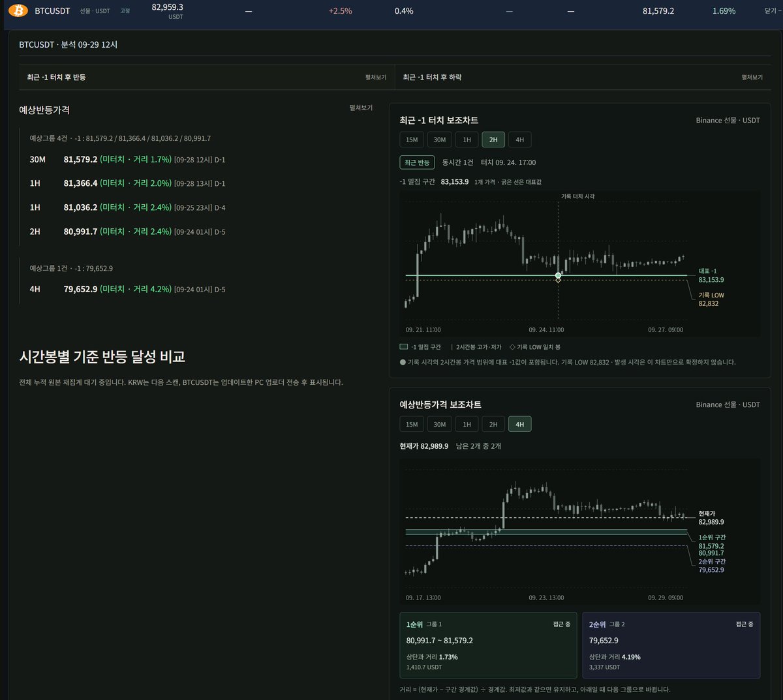The height and width of the screenshot is (700, 783).
Task: Click the diamond 기록 LOW marker on chart
Action: [558, 281]
